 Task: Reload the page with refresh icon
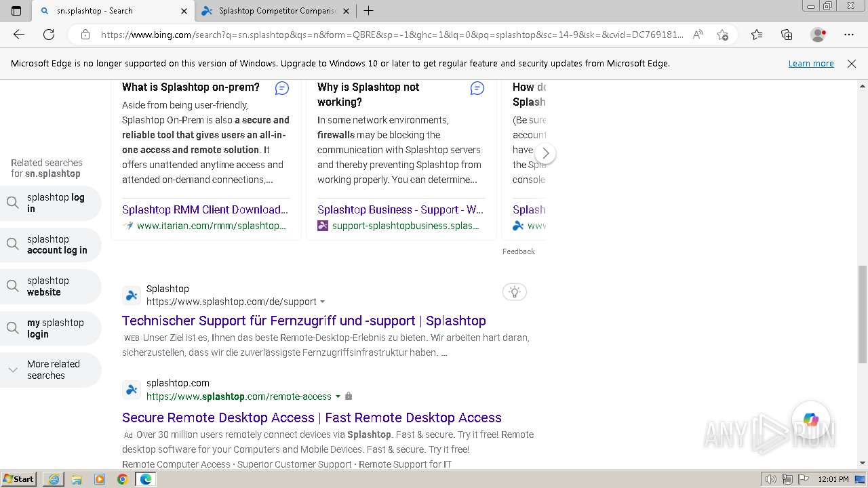tap(49, 35)
